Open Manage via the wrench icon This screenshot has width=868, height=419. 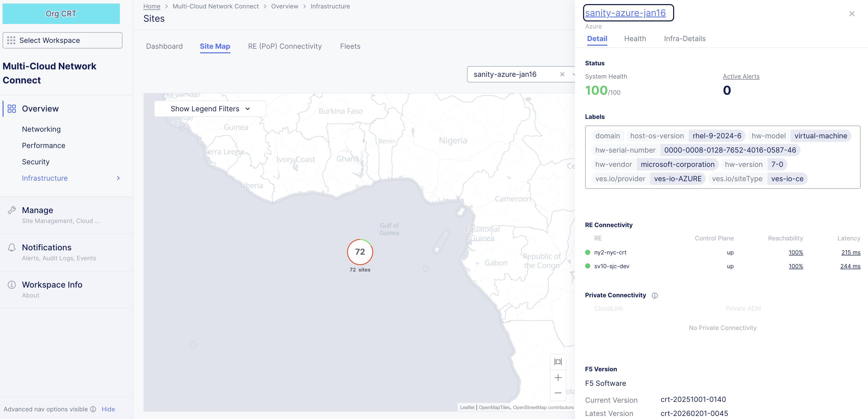[x=12, y=210]
